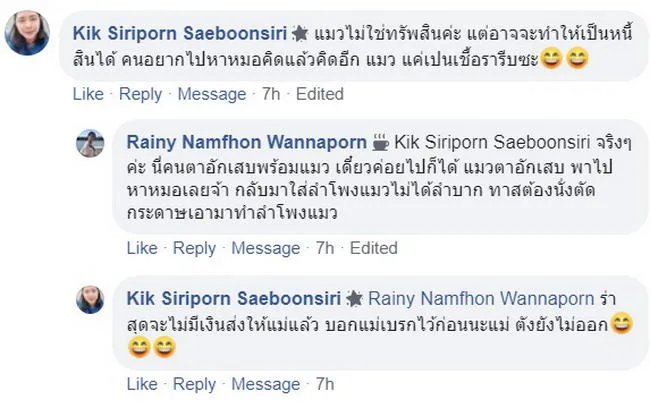Click star badge beside Kik's name in last reply
This screenshot has width=650, height=408.
tap(354, 298)
